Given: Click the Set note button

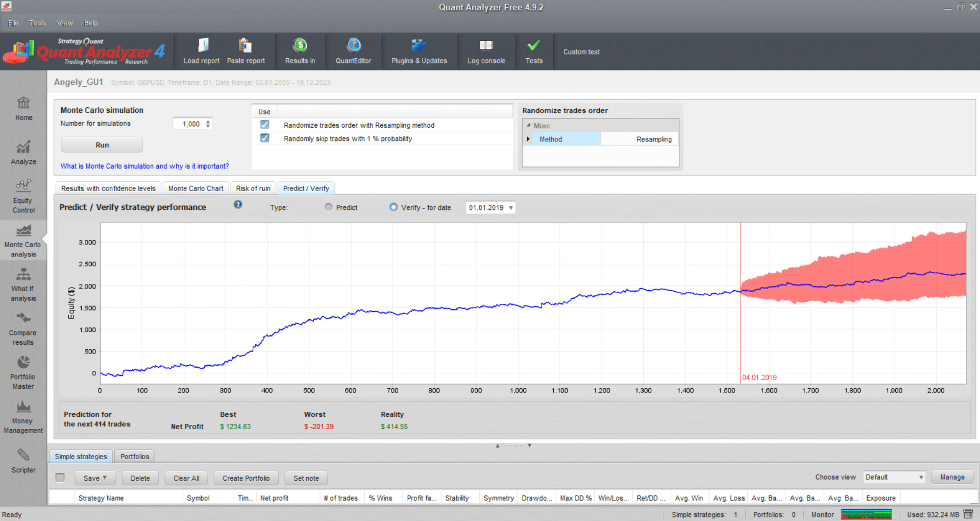Looking at the screenshot, I should click(x=306, y=478).
